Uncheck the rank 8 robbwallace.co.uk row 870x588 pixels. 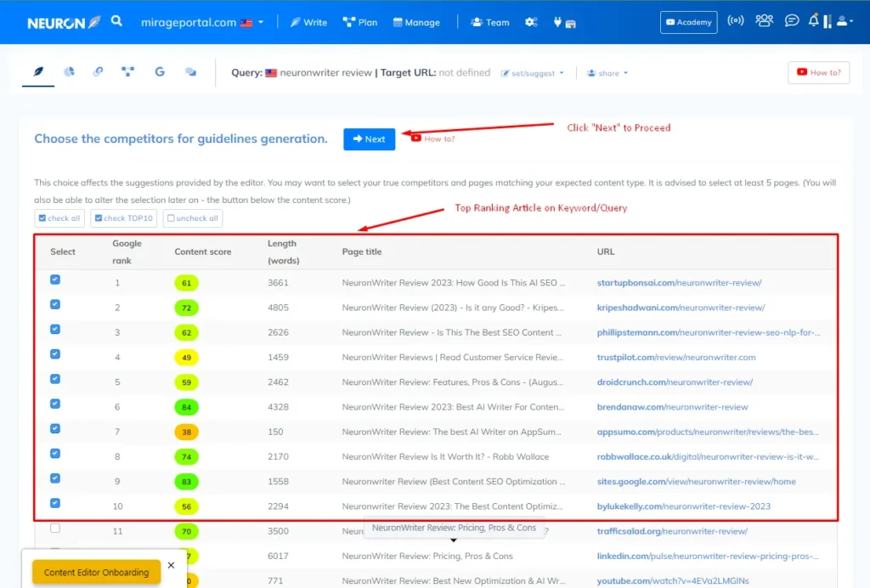(55, 454)
